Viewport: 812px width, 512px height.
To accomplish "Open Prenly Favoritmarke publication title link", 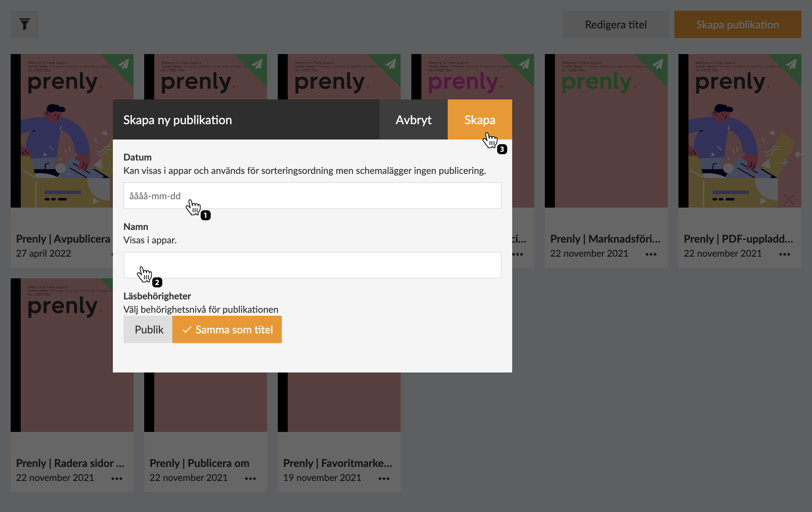I will click(x=337, y=463).
